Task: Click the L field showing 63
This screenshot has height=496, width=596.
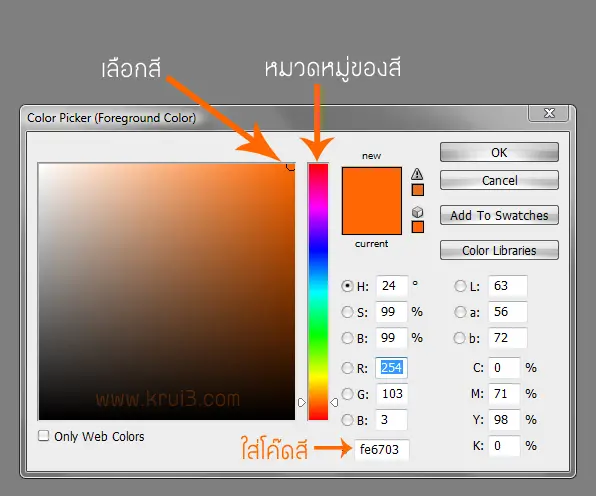Action: (508, 286)
